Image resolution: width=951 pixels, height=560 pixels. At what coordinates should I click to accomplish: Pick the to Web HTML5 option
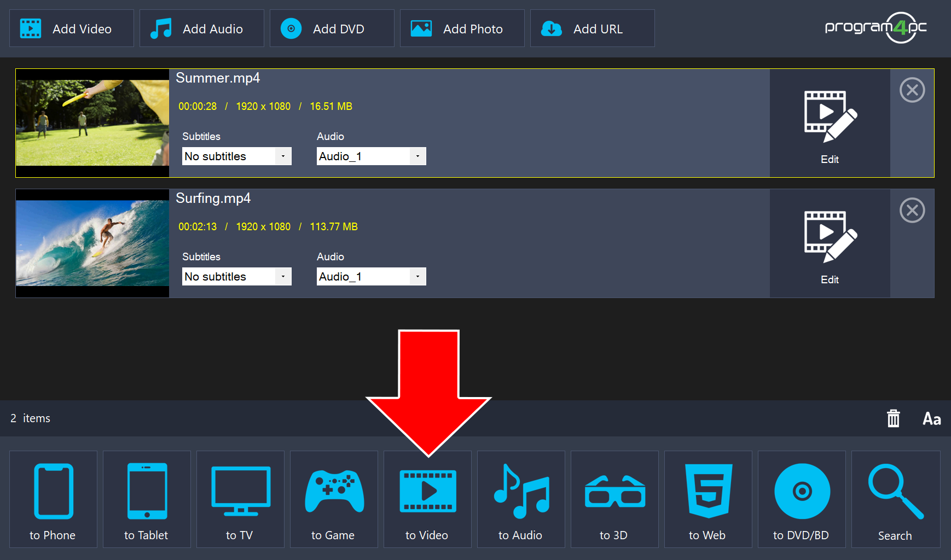(708, 499)
